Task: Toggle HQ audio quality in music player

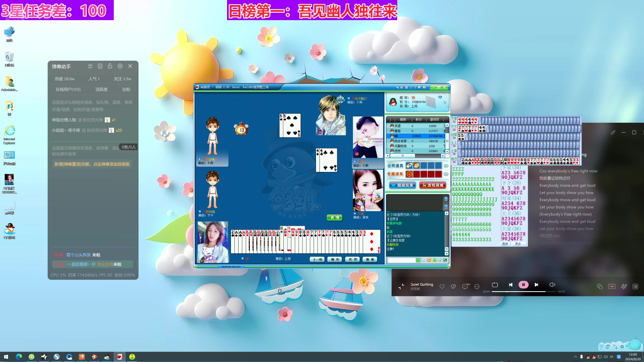Action: (612, 287)
